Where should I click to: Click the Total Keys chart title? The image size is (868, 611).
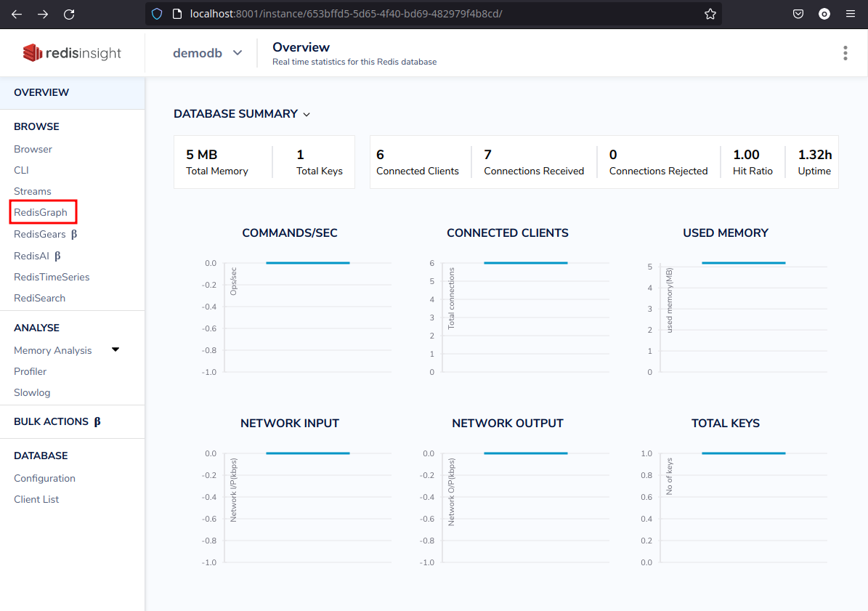pyautogui.click(x=725, y=424)
